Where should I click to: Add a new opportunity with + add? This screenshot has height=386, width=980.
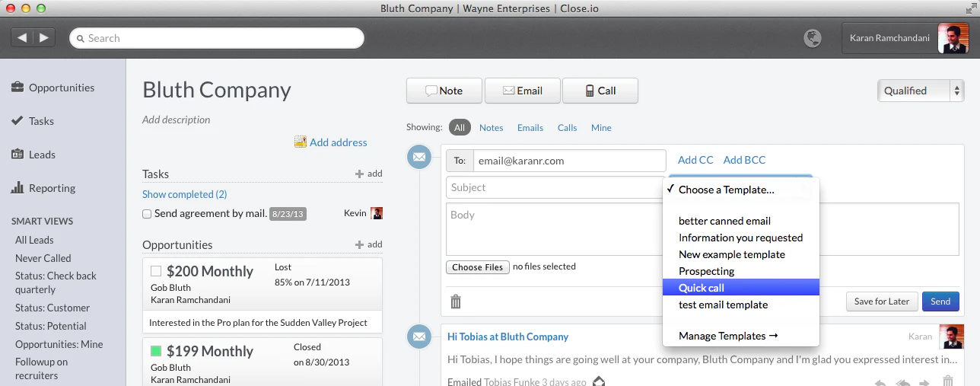(369, 244)
